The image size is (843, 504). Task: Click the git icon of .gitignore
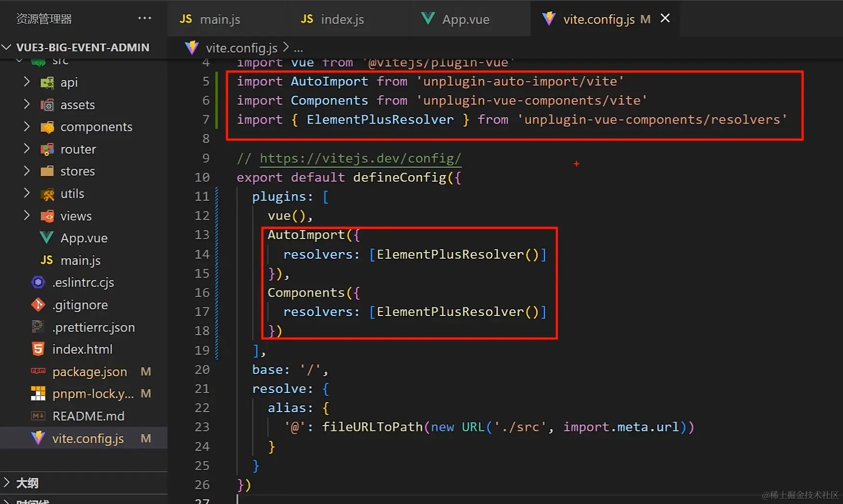coord(38,305)
